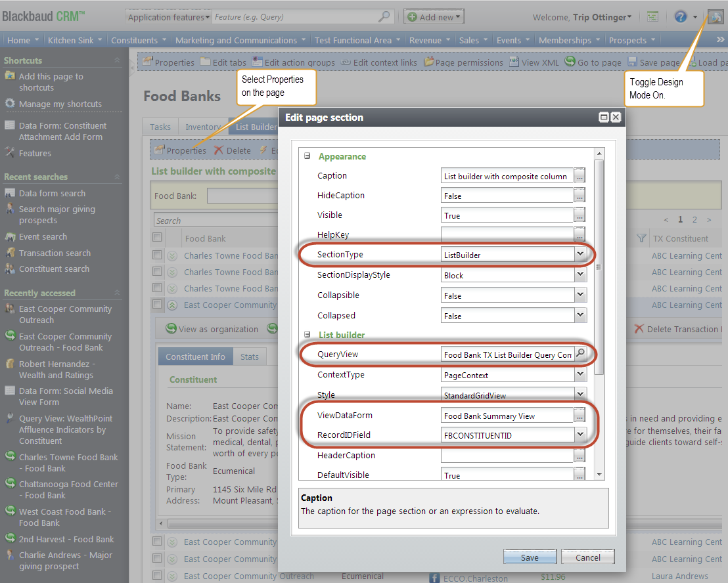Open the SectionType dropdown
Image resolution: width=728 pixels, height=583 pixels.
tap(580, 254)
